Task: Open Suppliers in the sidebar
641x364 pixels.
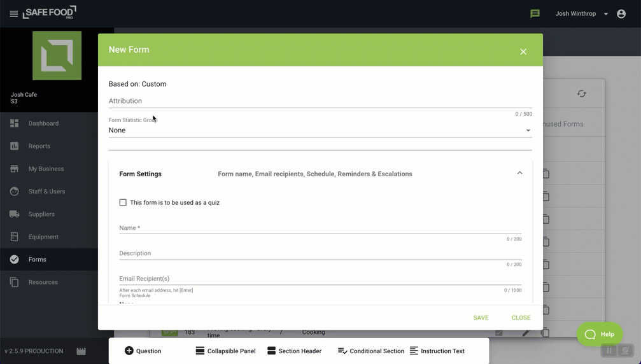Action: tap(49, 214)
